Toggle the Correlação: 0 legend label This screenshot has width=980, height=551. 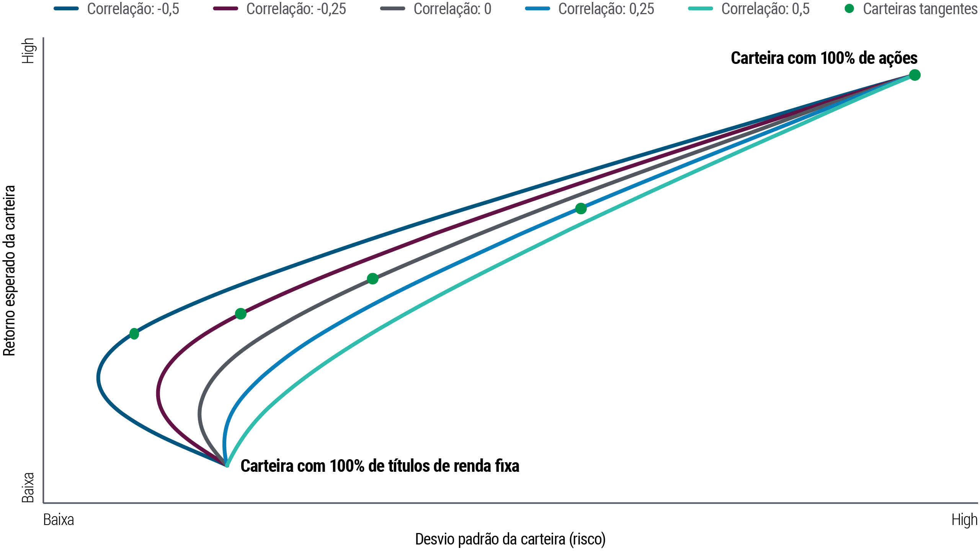452,9
